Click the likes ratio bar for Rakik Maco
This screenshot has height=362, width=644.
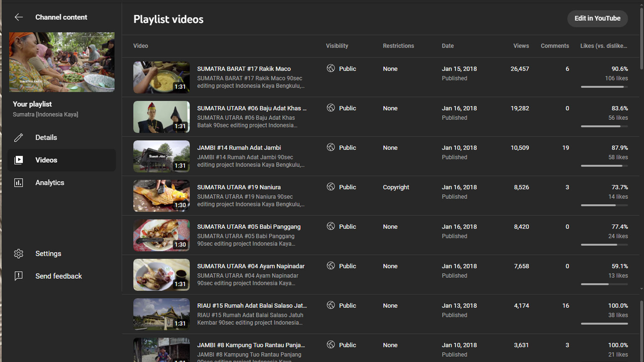pos(604,87)
